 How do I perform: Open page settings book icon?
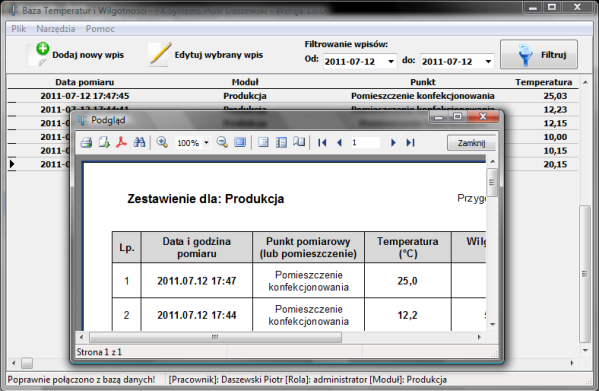(299, 142)
